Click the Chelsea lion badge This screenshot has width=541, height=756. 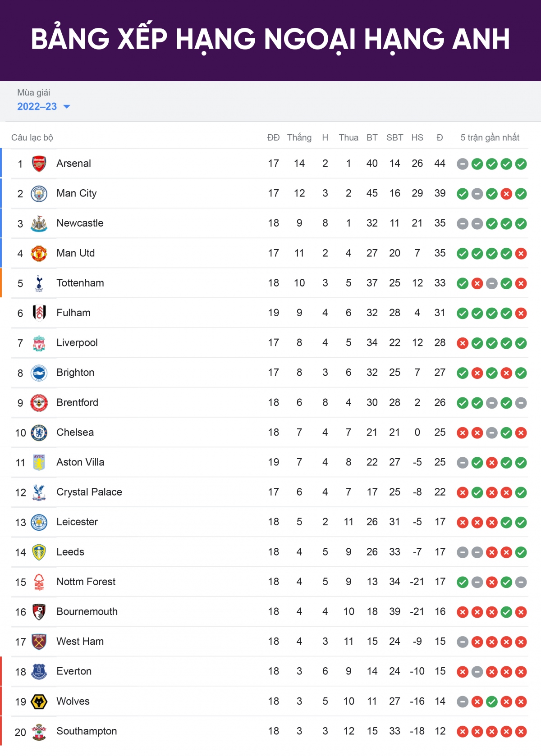(x=39, y=433)
